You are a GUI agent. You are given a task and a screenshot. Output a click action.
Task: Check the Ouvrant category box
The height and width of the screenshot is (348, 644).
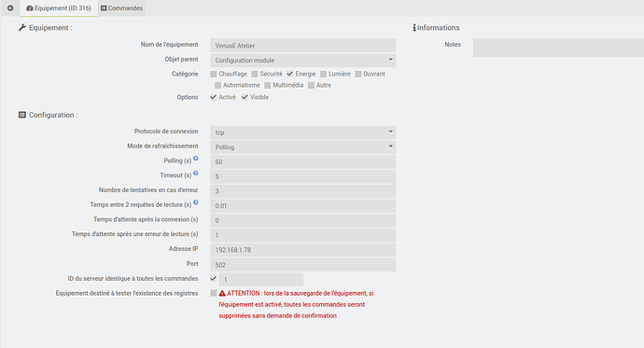pos(358,74)
